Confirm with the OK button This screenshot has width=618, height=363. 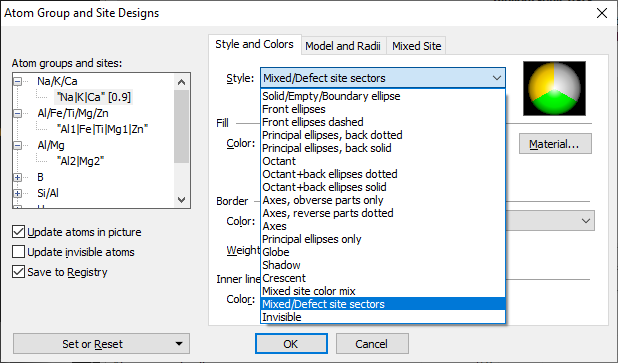291,344
